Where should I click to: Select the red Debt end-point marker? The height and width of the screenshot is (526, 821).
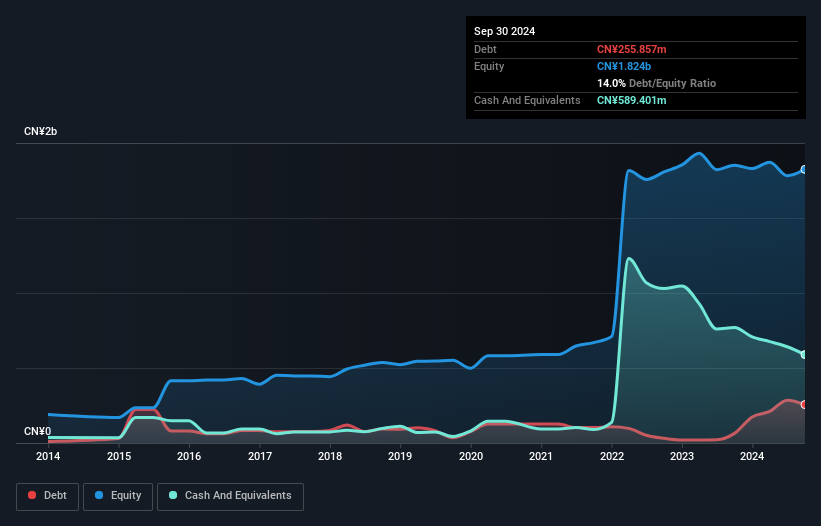804,405
